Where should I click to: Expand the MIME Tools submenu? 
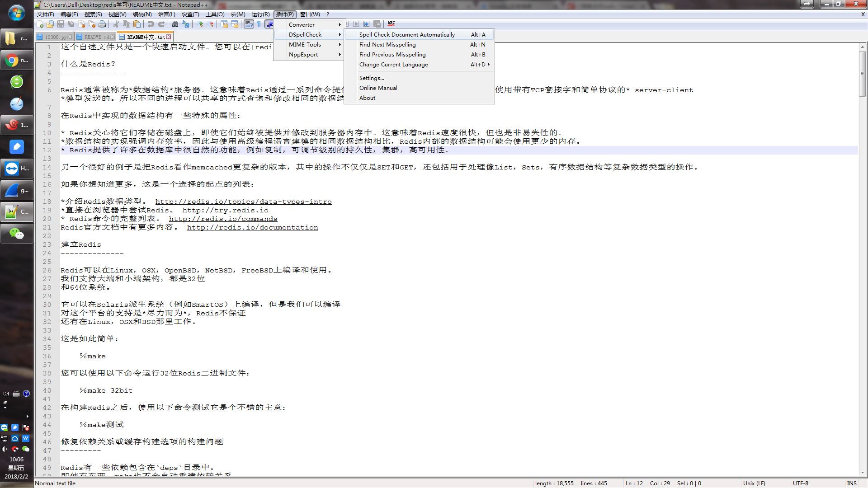click(x=309, y=45)
